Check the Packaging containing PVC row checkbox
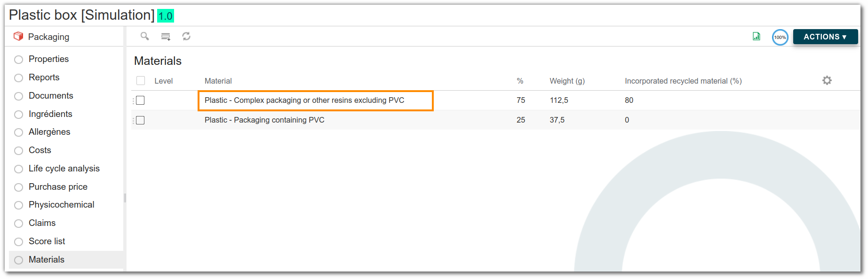The height and width of the screenshot is (279, 868). (140, 120)
